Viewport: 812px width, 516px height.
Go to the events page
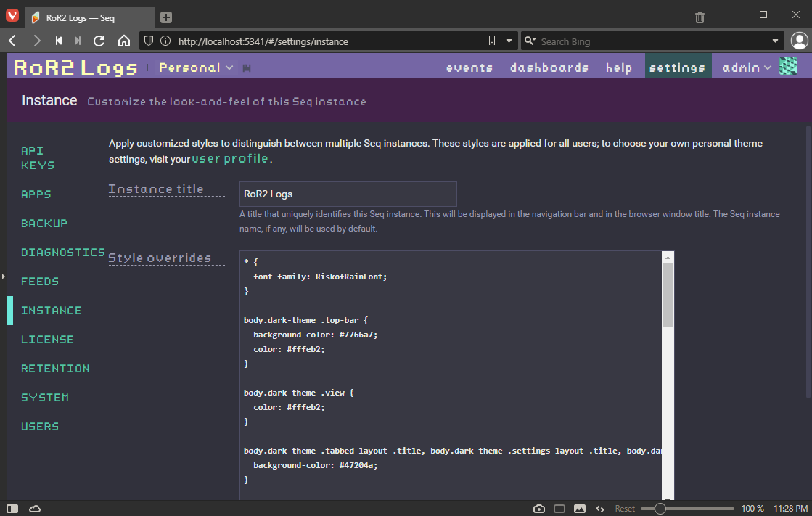[x=469, y=68]
